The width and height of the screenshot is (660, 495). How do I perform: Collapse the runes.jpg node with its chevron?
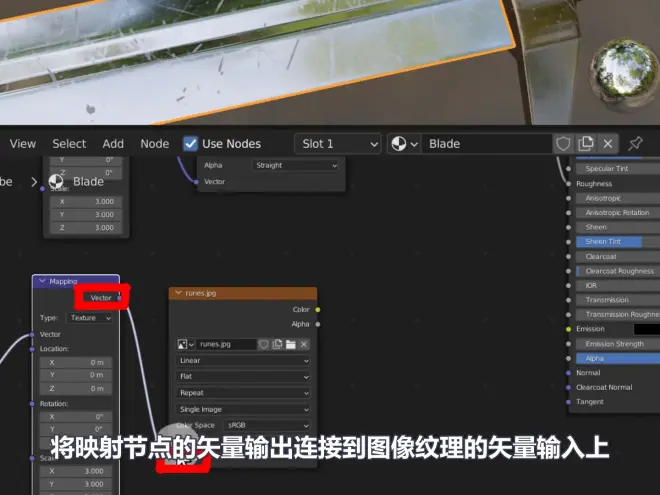(x=178, y=293)
